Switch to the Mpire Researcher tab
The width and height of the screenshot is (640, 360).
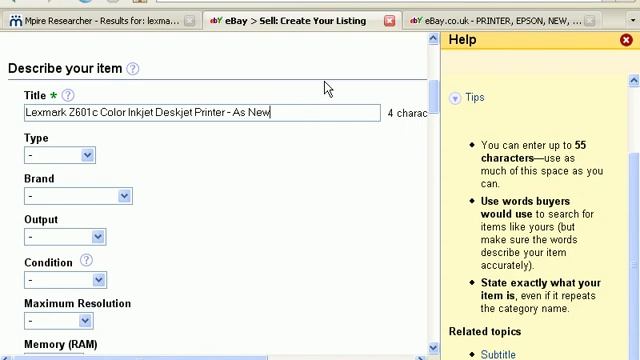102,21
